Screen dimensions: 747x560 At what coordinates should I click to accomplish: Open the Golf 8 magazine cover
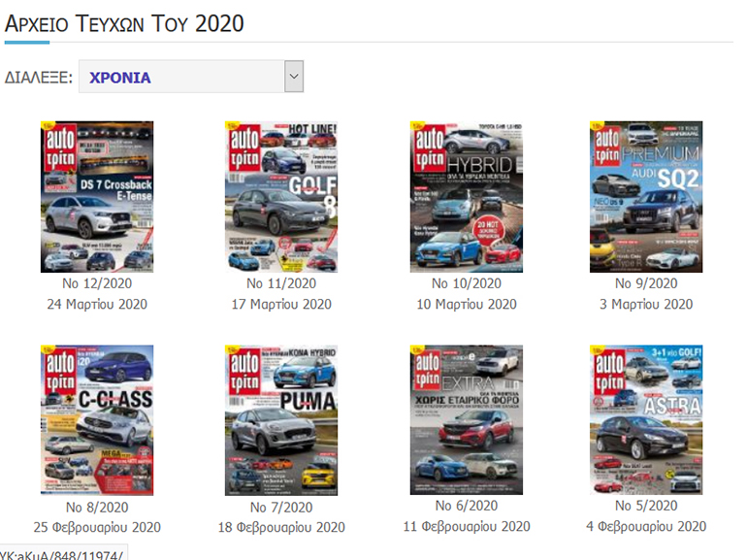pyautogui.click(x=281, y=197)
